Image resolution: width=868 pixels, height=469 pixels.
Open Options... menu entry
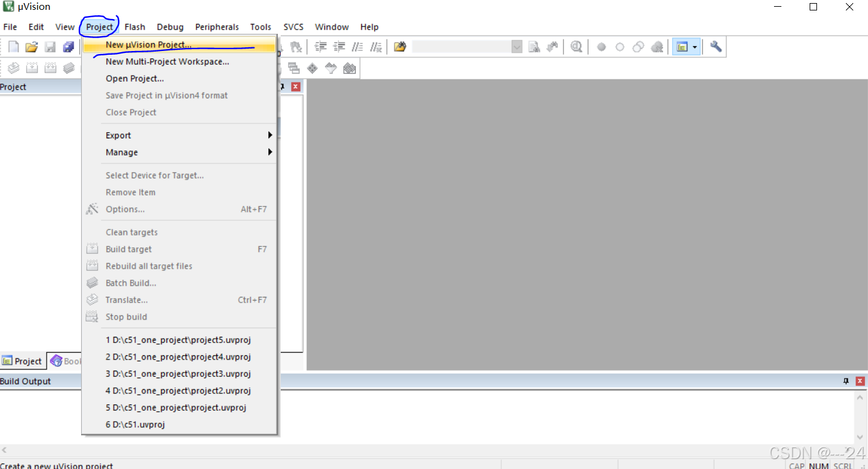pyautogui.click(x=179, y=210)
